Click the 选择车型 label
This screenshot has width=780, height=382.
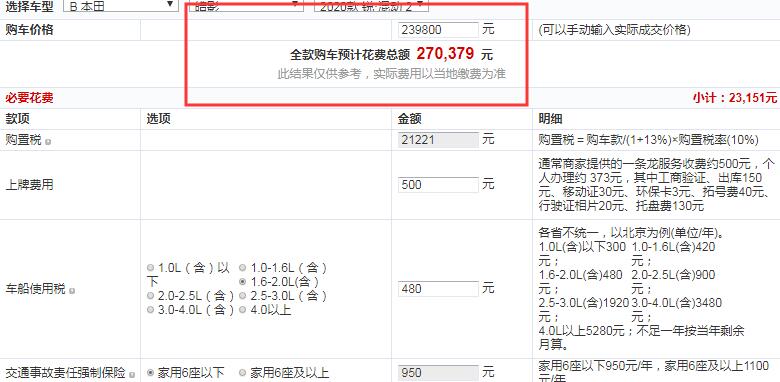click(x=29, y=5)
